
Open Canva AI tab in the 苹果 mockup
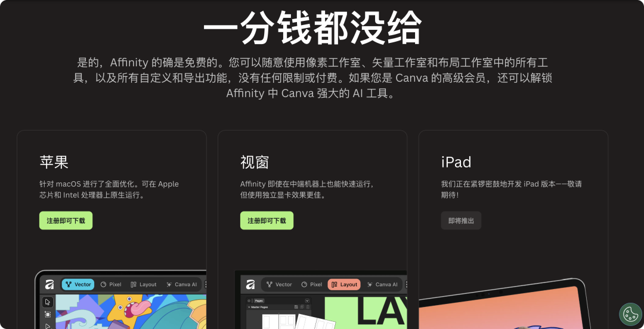click(181, 284)
